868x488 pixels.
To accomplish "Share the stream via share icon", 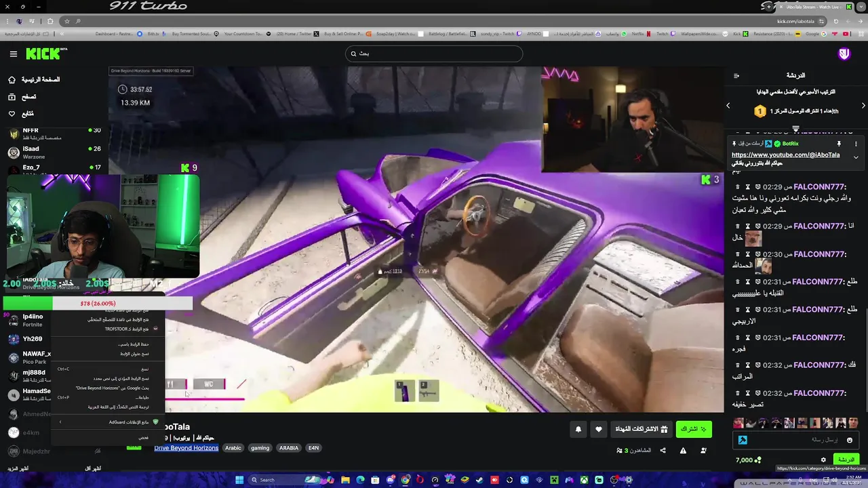I will coord(663,451).
